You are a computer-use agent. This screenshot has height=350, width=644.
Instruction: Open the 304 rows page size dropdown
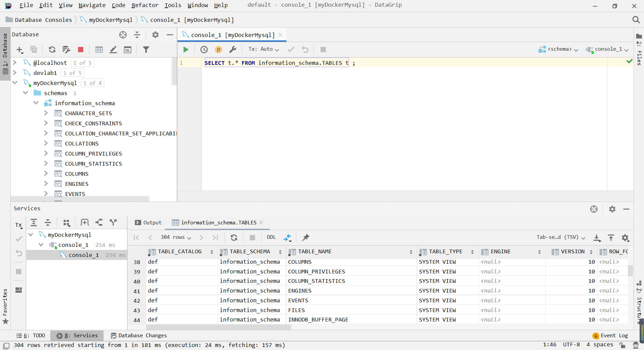coord(176,237)
